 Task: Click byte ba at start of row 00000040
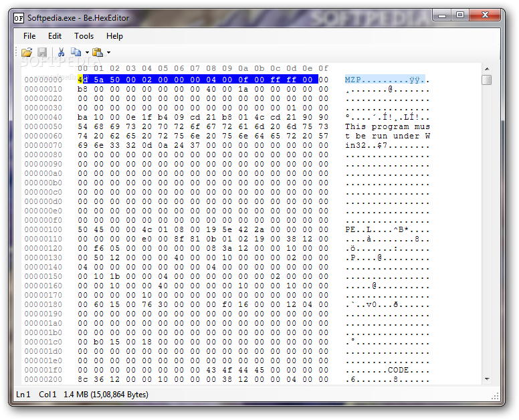pyautogui.click(x=83, y=117)
